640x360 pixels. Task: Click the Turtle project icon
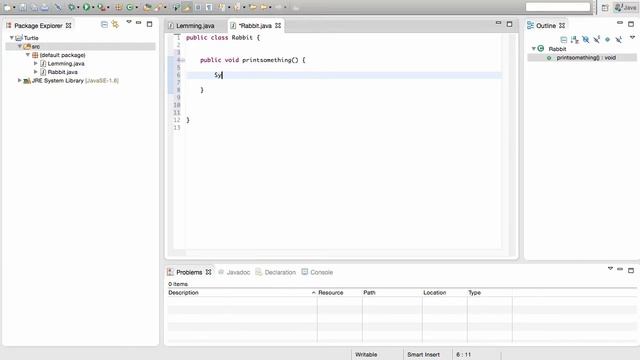19,38
